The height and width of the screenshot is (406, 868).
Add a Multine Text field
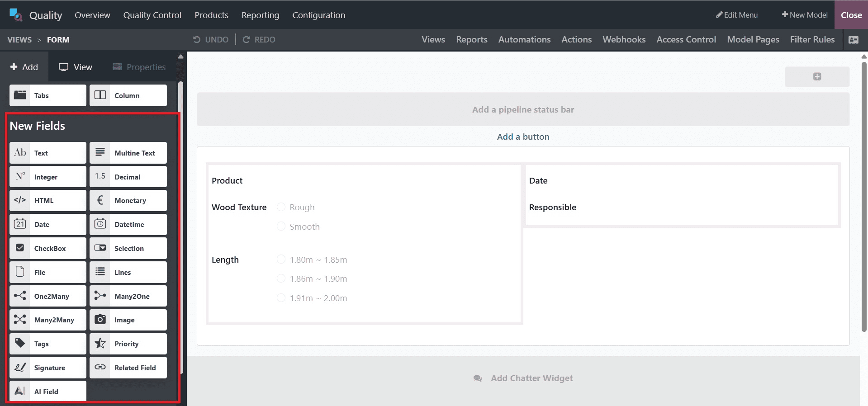tap(128, 153)
